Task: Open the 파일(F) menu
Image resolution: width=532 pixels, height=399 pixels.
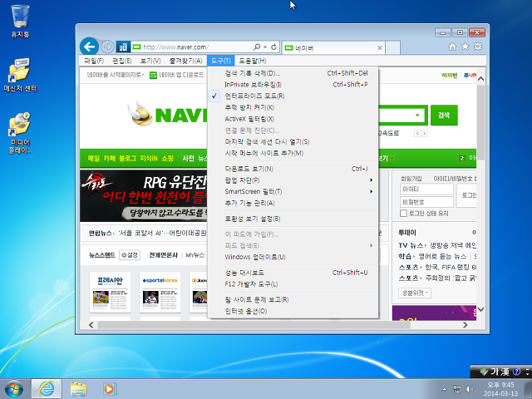Action: click(94, 61)
